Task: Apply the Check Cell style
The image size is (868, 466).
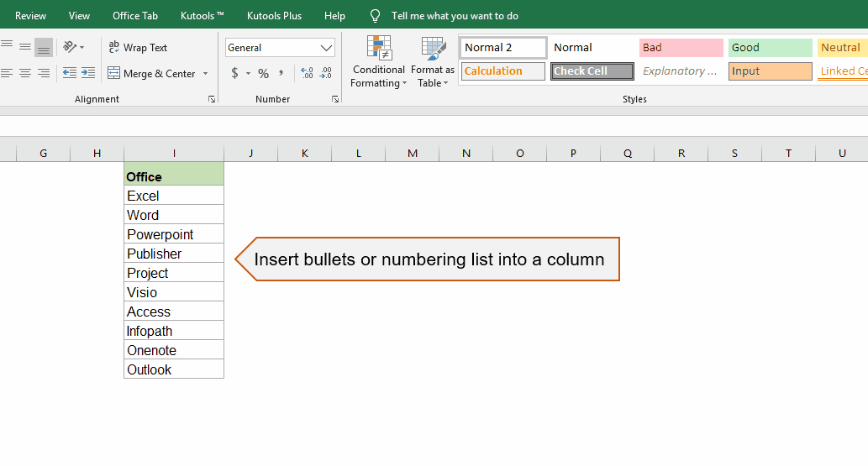Action: [x=592, y=71]
